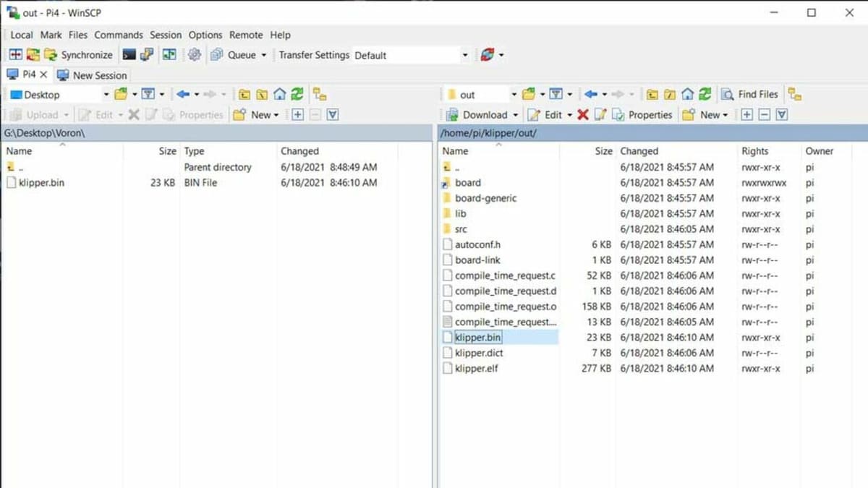The image size is (868, 488).
Task: Click the Compare Directories toolbar icon
Action: pos(15,55)
